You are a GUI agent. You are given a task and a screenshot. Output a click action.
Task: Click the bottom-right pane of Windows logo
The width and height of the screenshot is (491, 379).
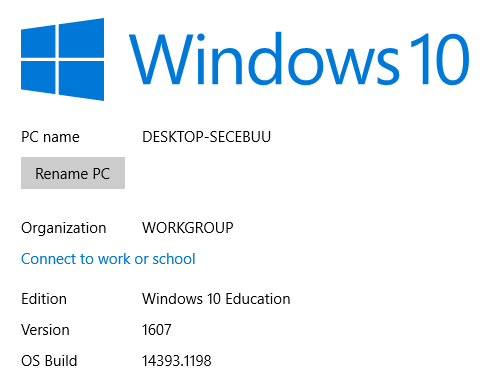point(82,81)
